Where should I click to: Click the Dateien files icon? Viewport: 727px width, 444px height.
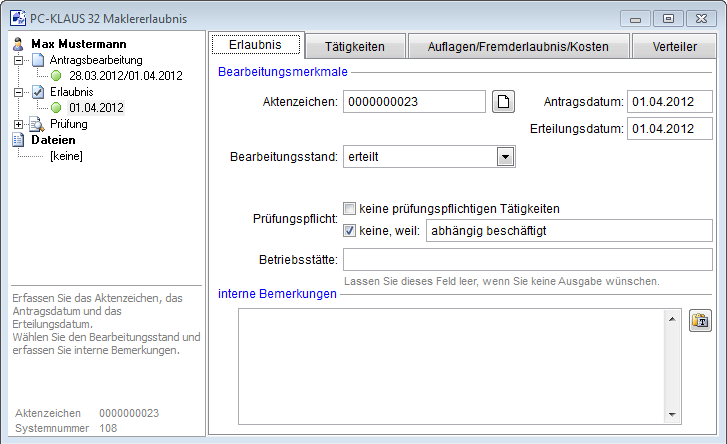[x=17, y=140]
